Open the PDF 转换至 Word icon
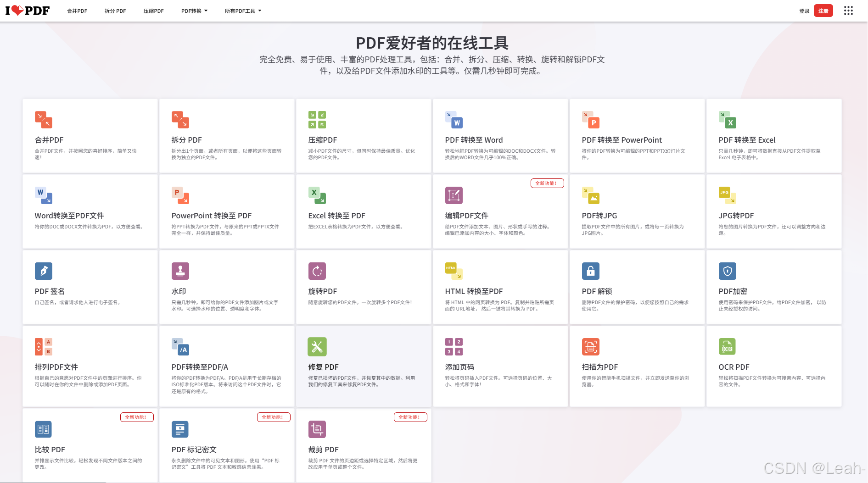Image resolution: width=868 pixels, height=483 pixels. 454,120
